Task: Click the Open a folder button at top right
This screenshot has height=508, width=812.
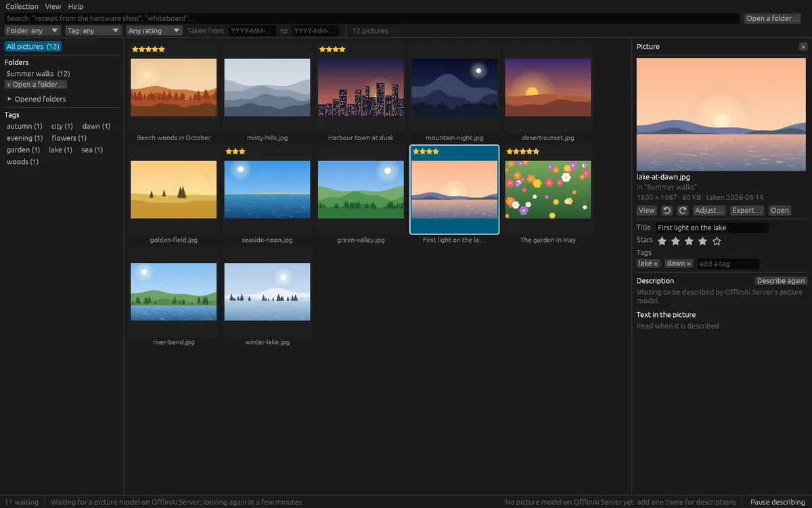Action: (x=773, y=18)
